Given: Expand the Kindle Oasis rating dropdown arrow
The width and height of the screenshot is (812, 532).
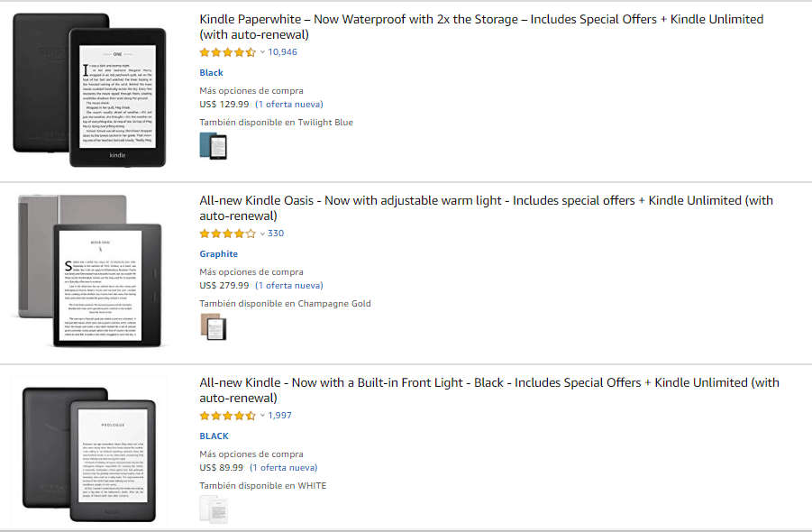Looking at the screenshot, I should coord(262,234).
